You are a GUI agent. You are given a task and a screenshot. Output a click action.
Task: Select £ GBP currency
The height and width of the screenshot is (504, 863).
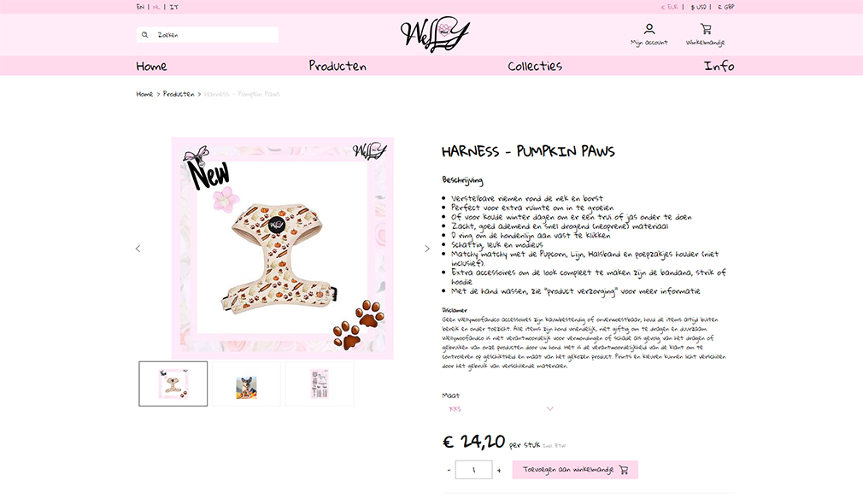726,7
